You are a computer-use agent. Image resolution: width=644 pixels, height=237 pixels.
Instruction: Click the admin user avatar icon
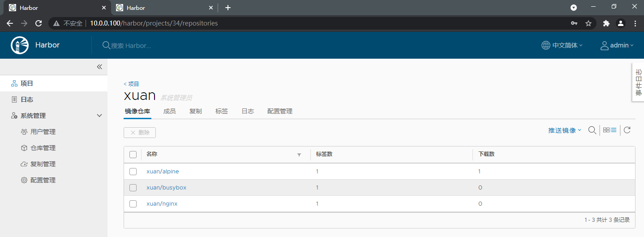click(x=604, y=45)
